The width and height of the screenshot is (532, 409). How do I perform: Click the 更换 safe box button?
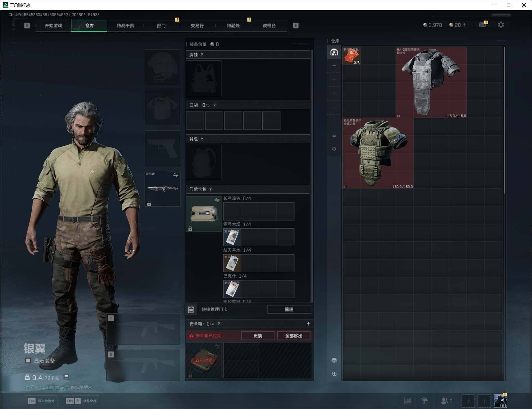click(x=258, y=336)
